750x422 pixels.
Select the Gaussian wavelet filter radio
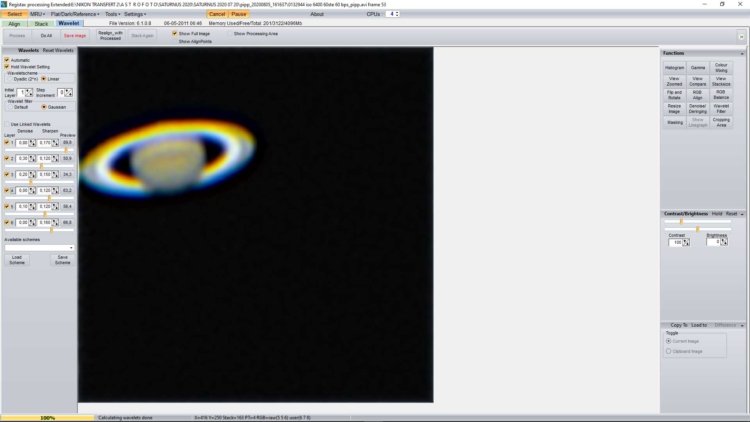point(44,107)
